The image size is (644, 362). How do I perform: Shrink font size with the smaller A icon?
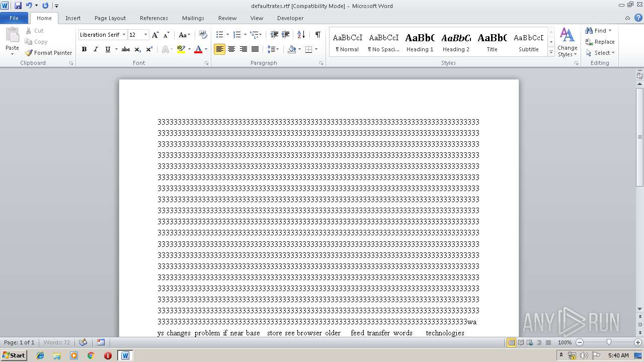click(x=167, y=35)
